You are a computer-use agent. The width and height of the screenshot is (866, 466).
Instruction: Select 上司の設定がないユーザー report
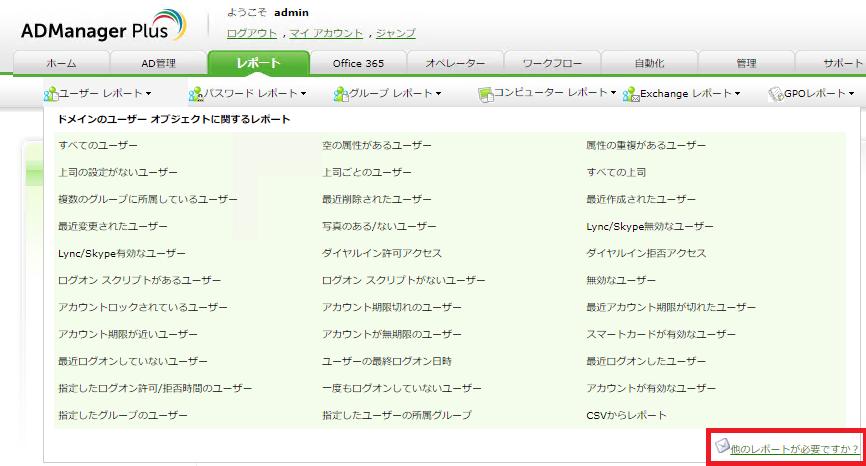[x=118, y=172]
